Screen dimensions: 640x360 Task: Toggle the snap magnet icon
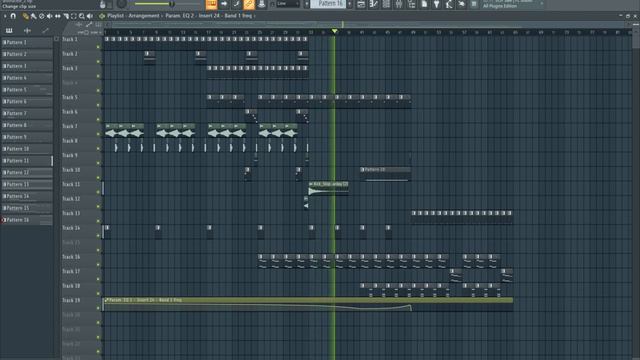tap(13, 16)
